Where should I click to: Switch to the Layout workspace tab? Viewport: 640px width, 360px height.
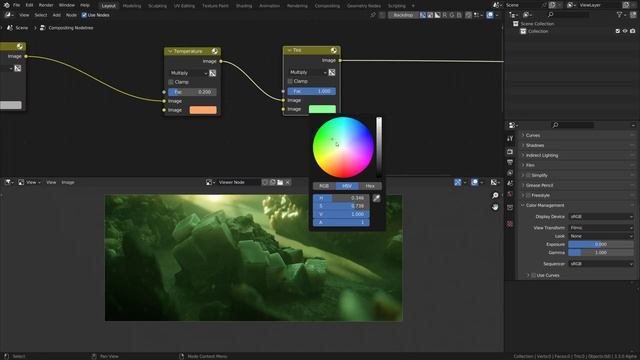click(109, 6)
